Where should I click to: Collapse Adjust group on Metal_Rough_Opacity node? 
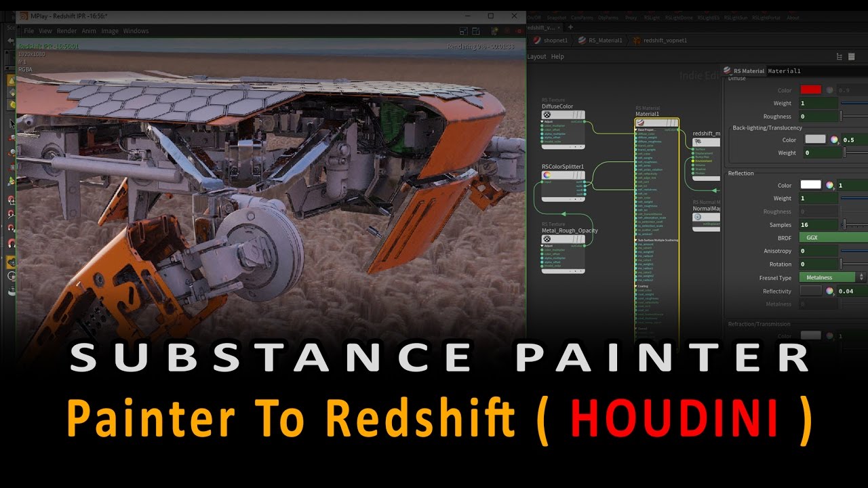(x=543, y=245)
